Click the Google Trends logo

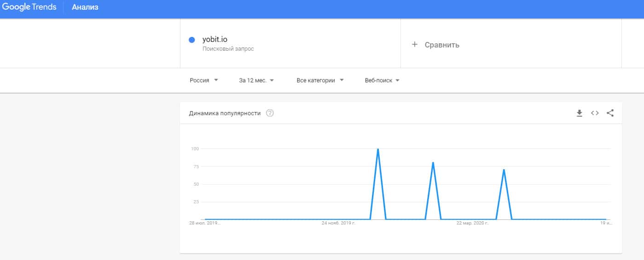point(30,7)
